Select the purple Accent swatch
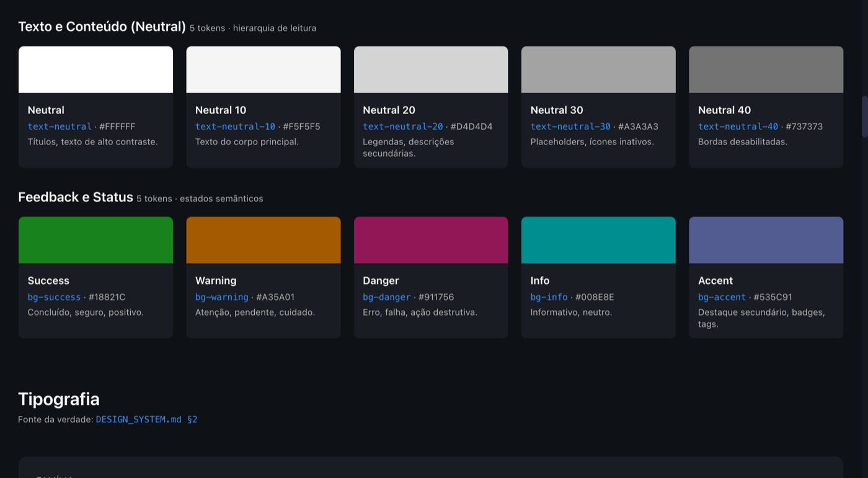Viewport: 868px width, 478px height. (766, 240)
